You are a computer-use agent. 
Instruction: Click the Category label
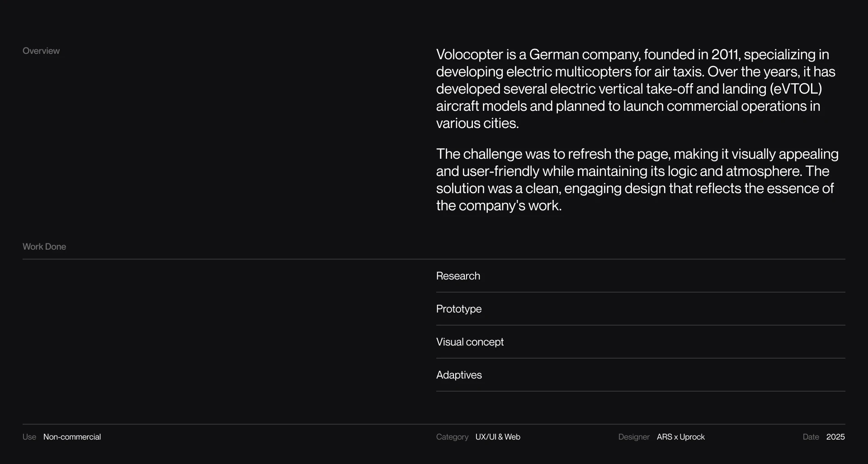click(452, 437)
